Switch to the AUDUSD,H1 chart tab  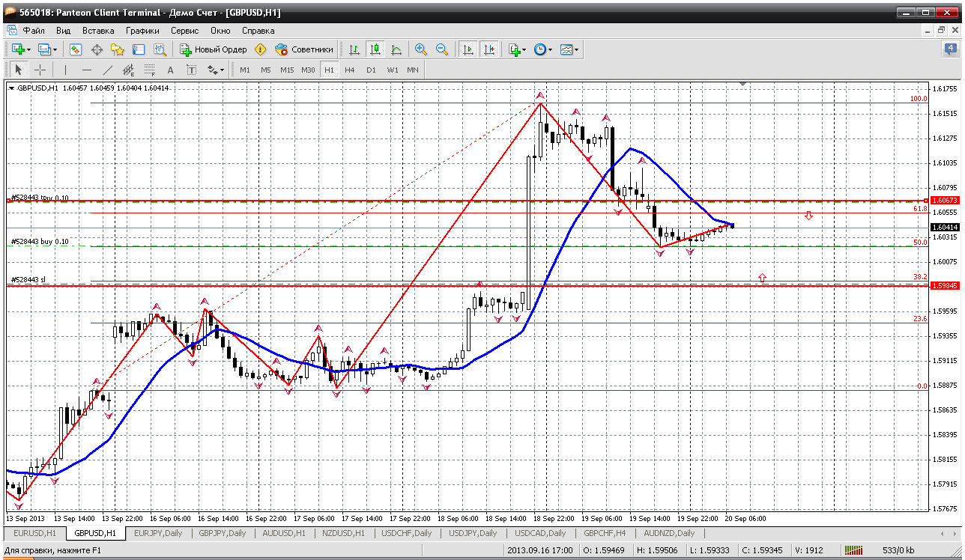[285, 533]
